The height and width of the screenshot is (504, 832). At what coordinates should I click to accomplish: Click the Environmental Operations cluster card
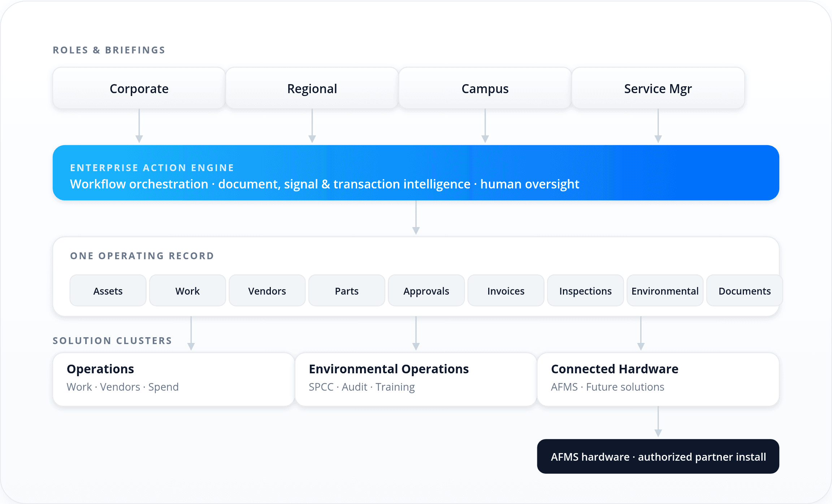coord(415,378)
